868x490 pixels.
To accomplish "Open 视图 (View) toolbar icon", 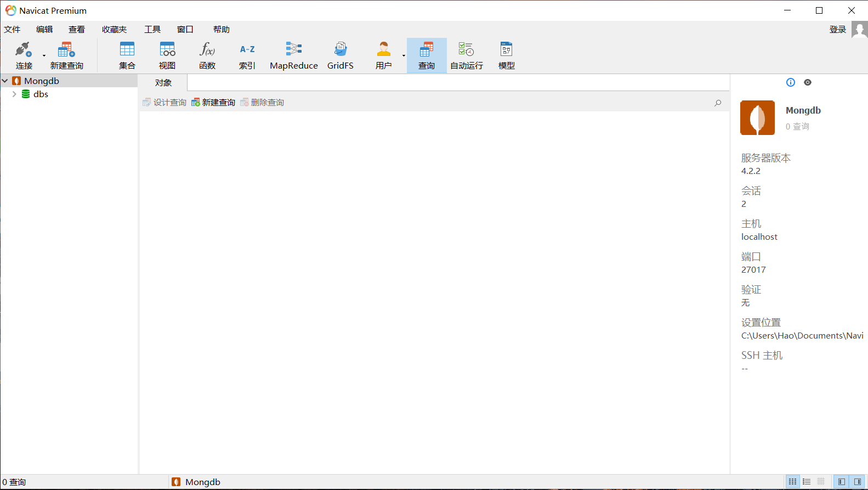I will [x=167, y=55].
